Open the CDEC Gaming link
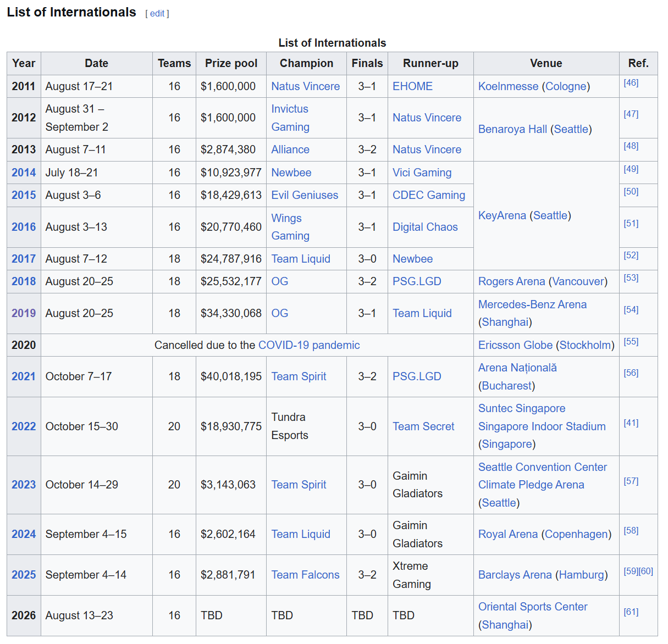The width and height of the screenshot is (668, 644). tap(429, 195)
